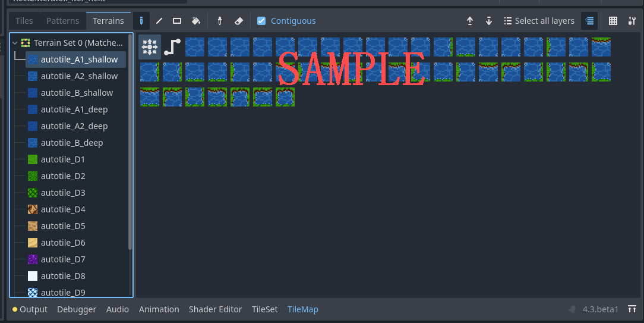Activate the Eraser tool
Image resolution: width=644 pixels, height=323 pixels.
click(239, 21)
